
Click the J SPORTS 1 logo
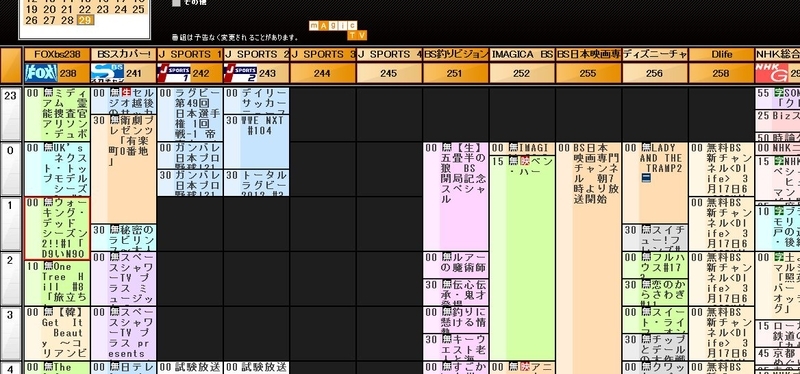174,73
